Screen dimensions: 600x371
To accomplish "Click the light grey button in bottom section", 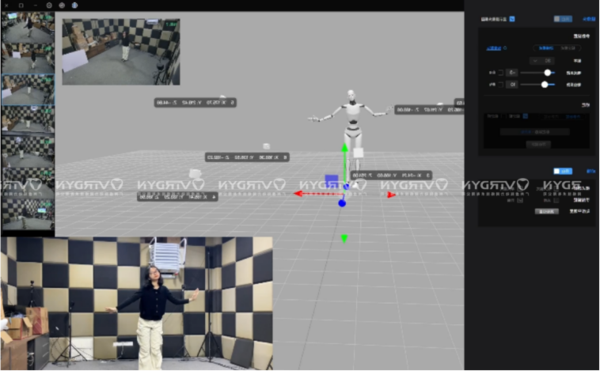I will [546, 212].
